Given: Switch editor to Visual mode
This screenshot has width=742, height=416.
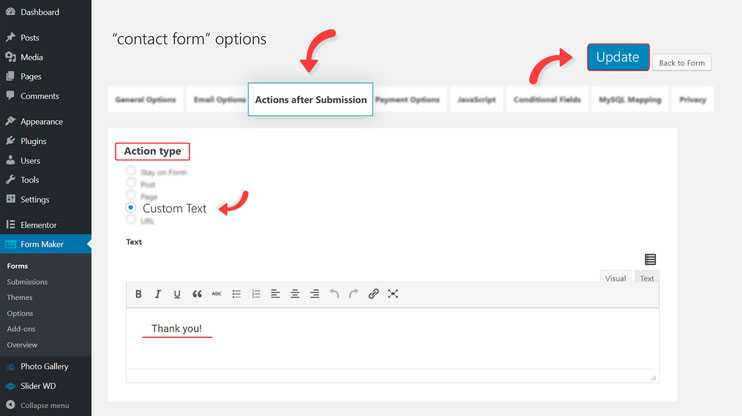Looking at the screenshot, I should [x=615, y=278].
